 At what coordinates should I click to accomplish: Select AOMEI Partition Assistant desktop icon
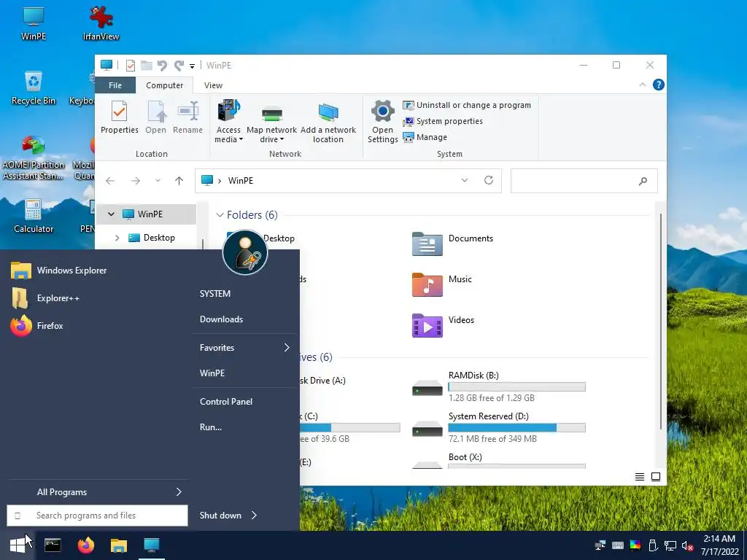(34, 157)
